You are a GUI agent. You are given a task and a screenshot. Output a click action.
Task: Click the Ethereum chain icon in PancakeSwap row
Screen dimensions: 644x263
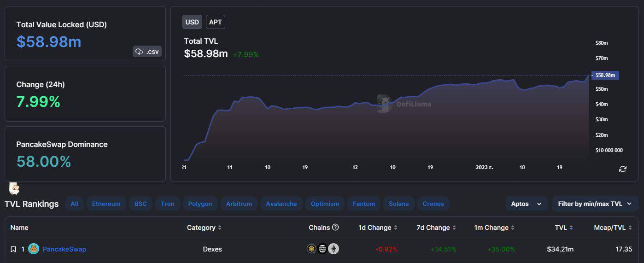pos(334,249)
